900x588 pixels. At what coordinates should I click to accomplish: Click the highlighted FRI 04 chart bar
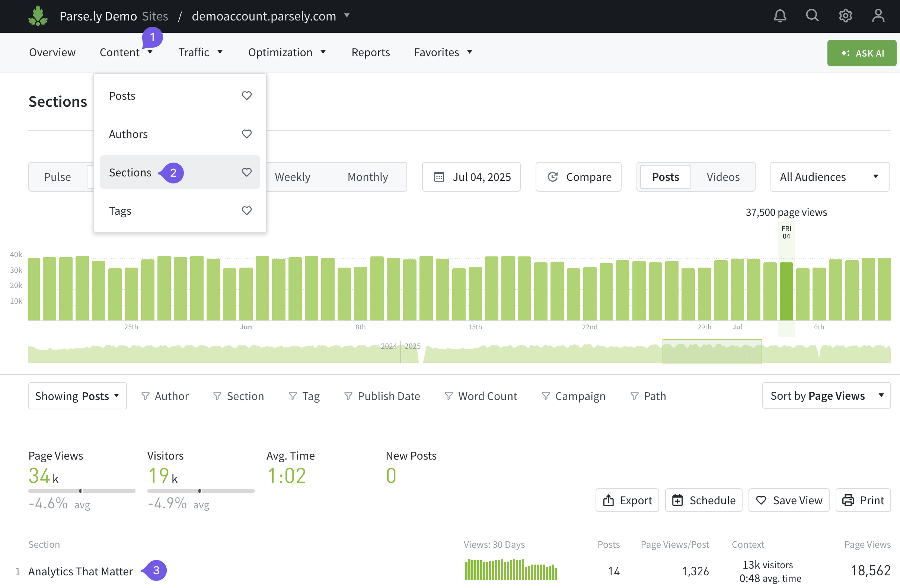click(x=786, y=291)
